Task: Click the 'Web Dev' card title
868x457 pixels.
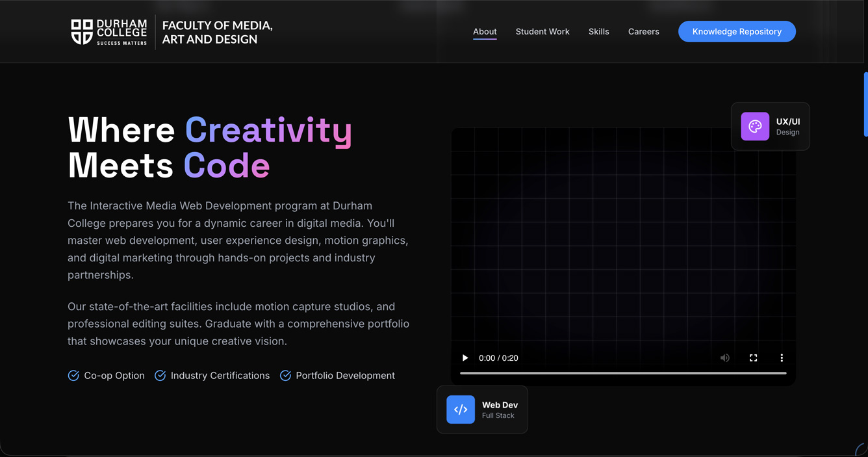Action: (x=500, y=405)
